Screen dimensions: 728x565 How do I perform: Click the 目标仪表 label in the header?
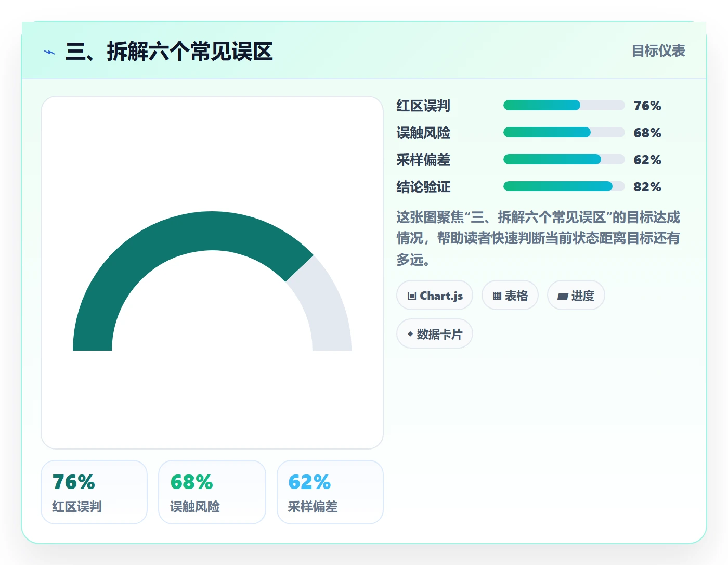pyautogui.click(x=658, y=51)
